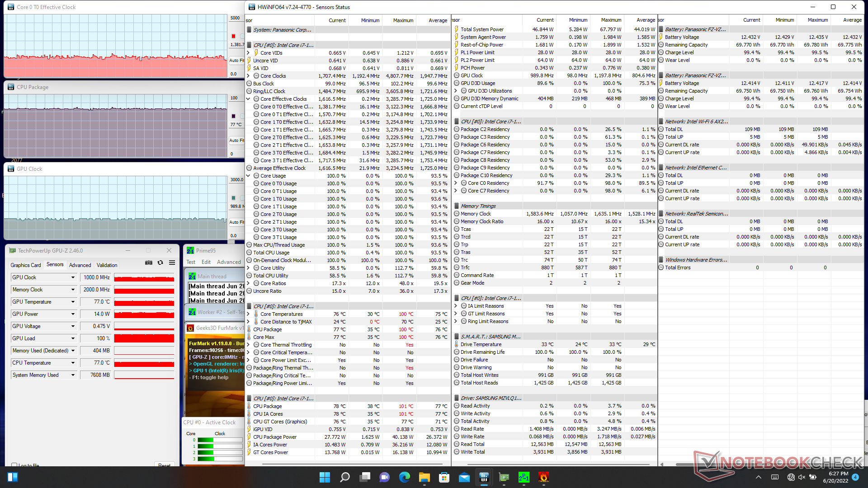Expand the IA Limit Reasons row
Screen dimensions: 868x488
coord(456,306)
